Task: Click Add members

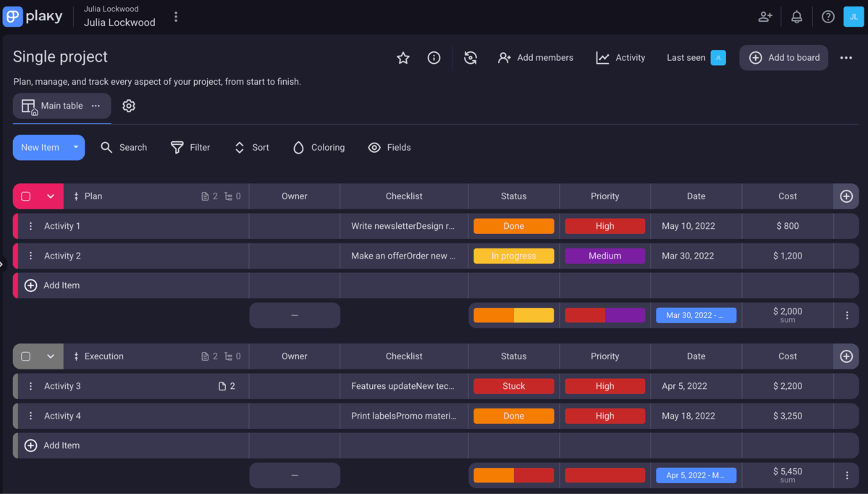Action: tap(536, 58)
